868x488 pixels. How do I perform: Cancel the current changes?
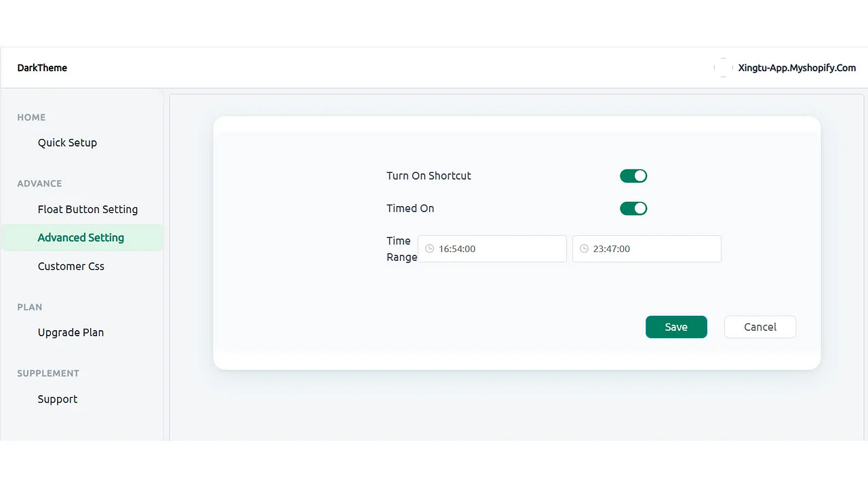[759, 327]
